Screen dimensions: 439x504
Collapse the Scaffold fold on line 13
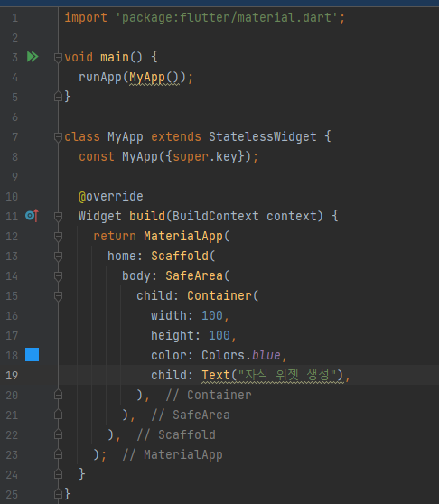pyautogui.click(x=58, y=257)
